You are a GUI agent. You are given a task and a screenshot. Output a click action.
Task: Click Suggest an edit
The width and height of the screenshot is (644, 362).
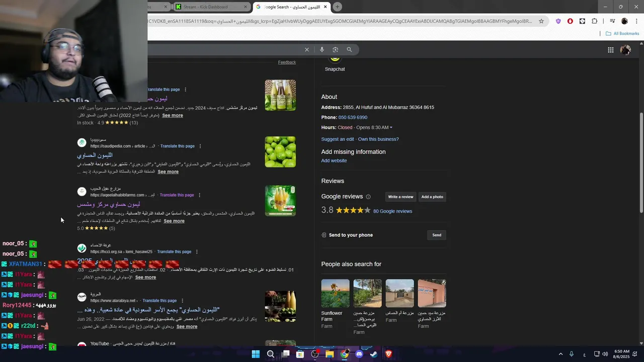tap(338, 139)
